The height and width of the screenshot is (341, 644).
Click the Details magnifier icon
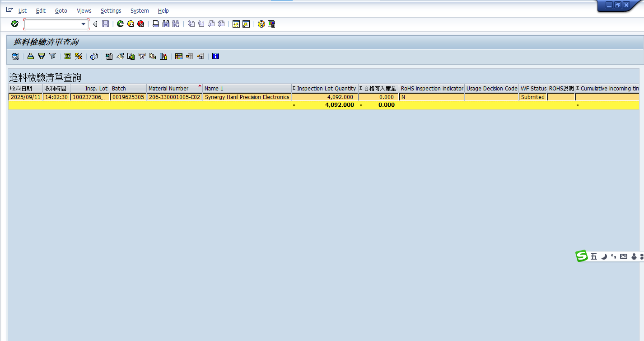[x=15, y=57]
